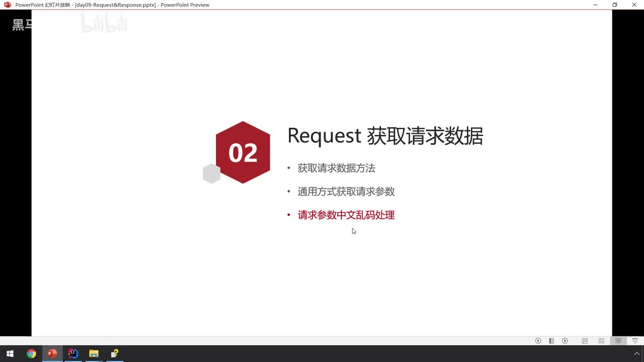This screenshot has height=362, width=644.
Task: Click the bullet '通用方式获取请求参数'
Action: pos(346,192)
